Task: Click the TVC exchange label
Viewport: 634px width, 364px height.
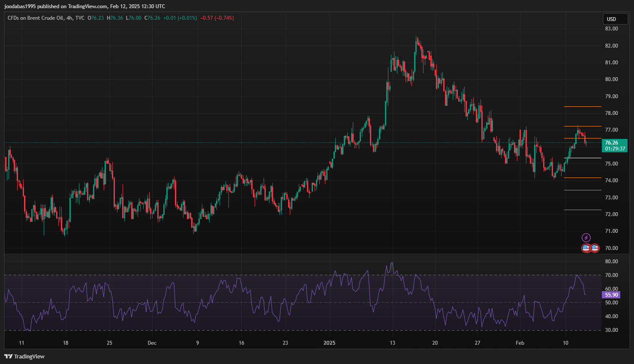Action: click(x=80, y=18)
